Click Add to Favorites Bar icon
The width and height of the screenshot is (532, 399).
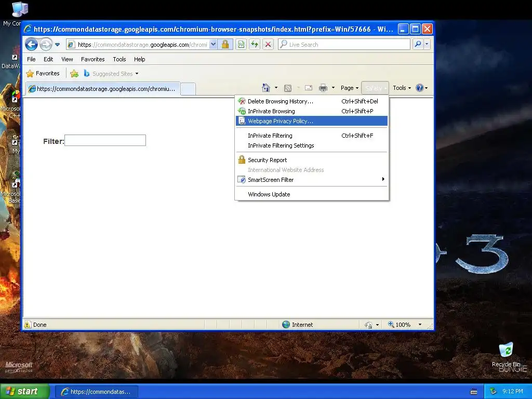74,74
